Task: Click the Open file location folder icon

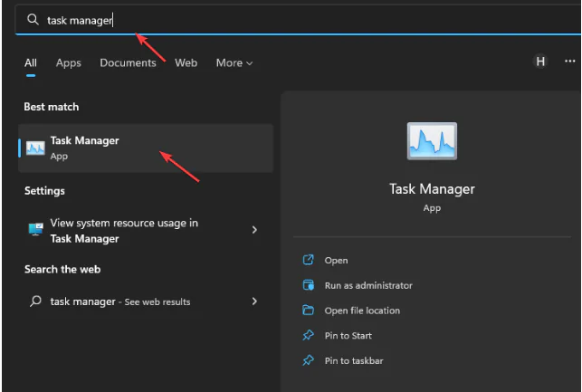Action: pyautogui.click(x=308, y=311)
